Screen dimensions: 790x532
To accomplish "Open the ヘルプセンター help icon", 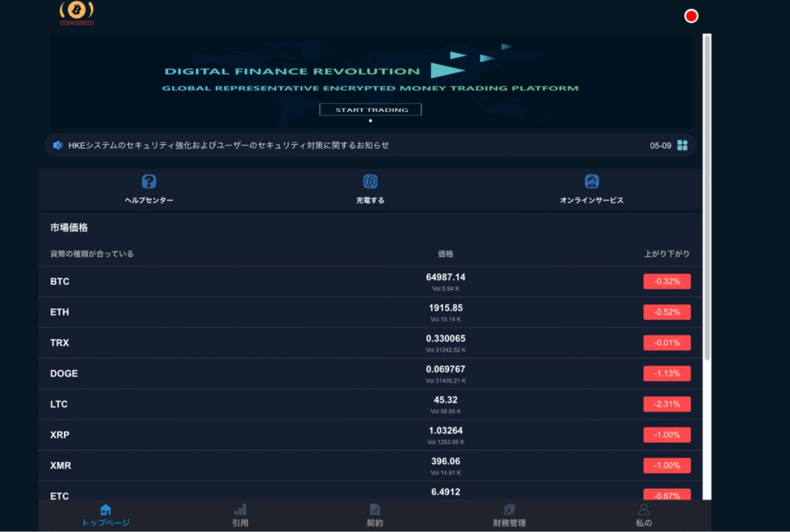I will [x=149, y=181].
